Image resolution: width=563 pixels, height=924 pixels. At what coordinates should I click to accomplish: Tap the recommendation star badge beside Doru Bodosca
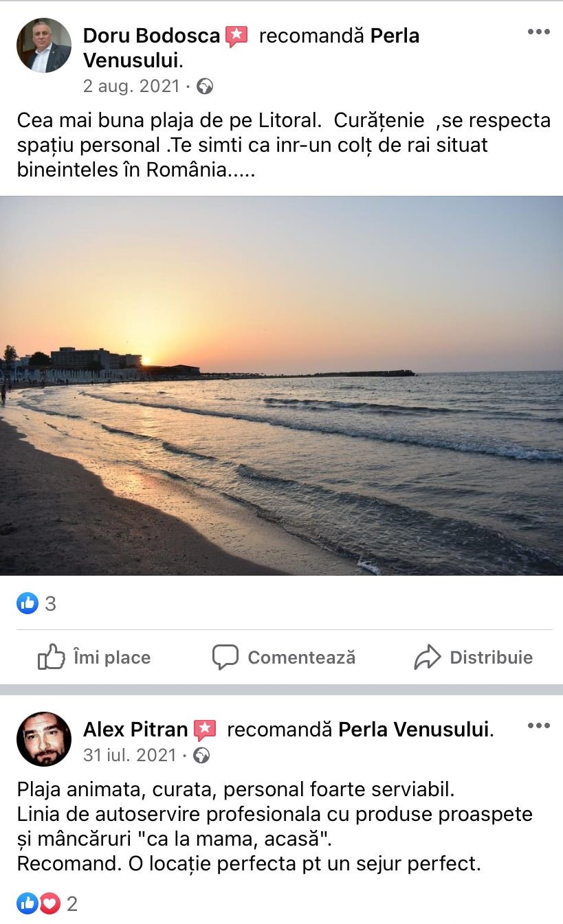coord(236,36)
